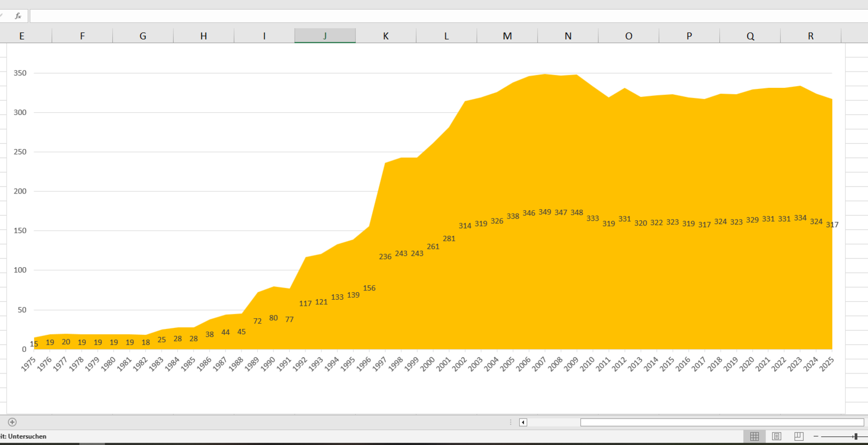The image size is (868, 445).
Task: Select column R header
Action: point(810,36)
